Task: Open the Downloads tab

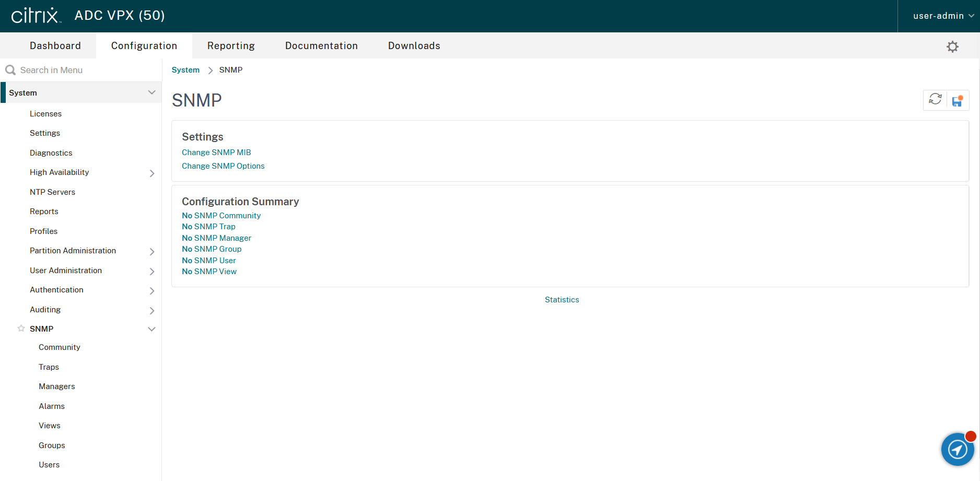Action: click(x=414, y=45)
